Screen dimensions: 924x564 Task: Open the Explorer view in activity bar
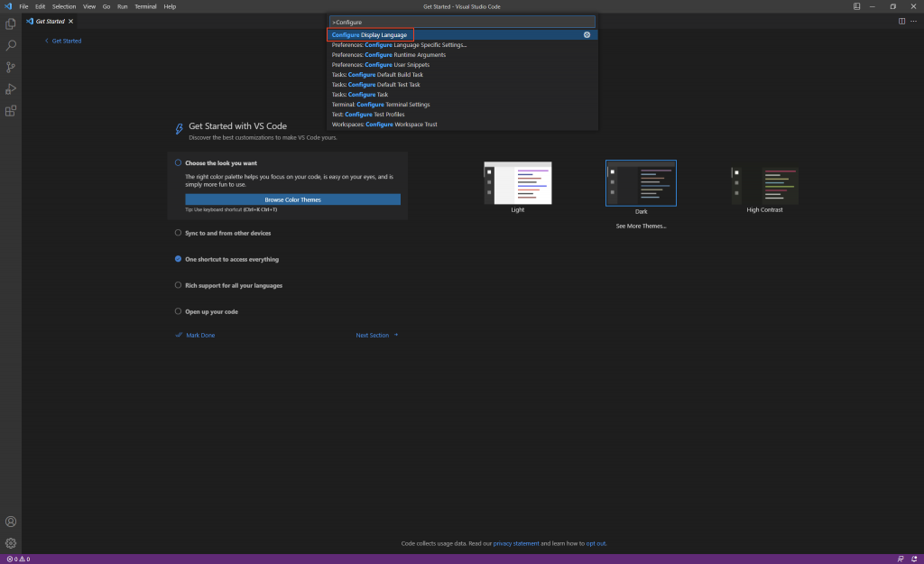[11, 23]
